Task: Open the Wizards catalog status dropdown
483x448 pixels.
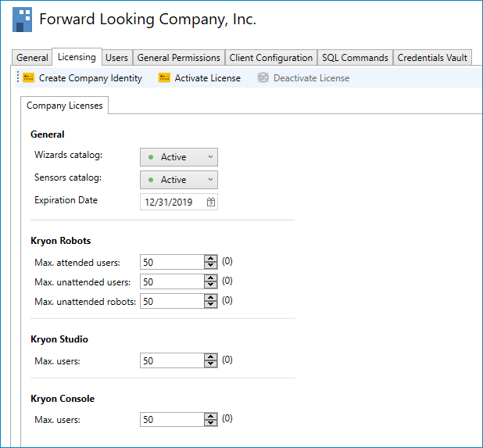Action: point(179,157)
